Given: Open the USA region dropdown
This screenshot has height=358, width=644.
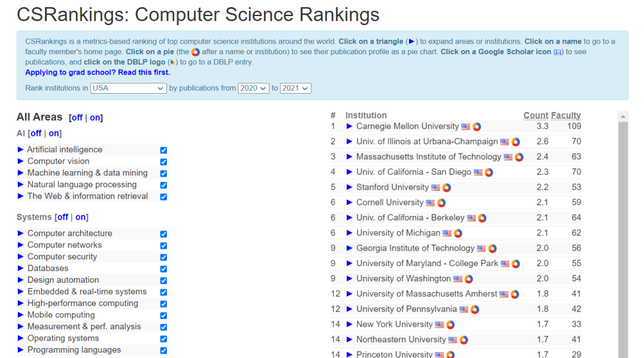Looking at the screenshot, I should tap(128, 88).
